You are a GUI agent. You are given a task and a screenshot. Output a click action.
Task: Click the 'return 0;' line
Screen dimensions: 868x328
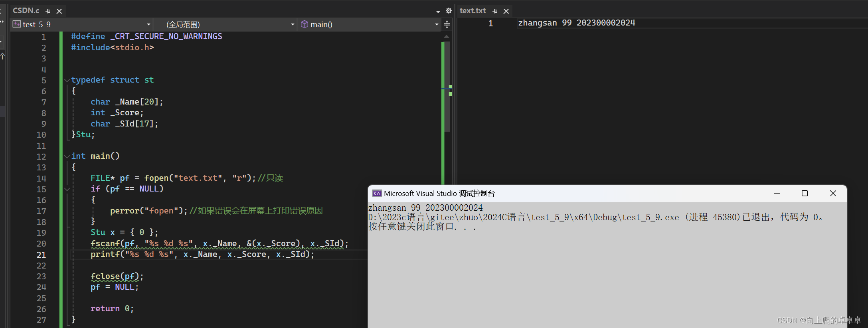tap(112, 308)
